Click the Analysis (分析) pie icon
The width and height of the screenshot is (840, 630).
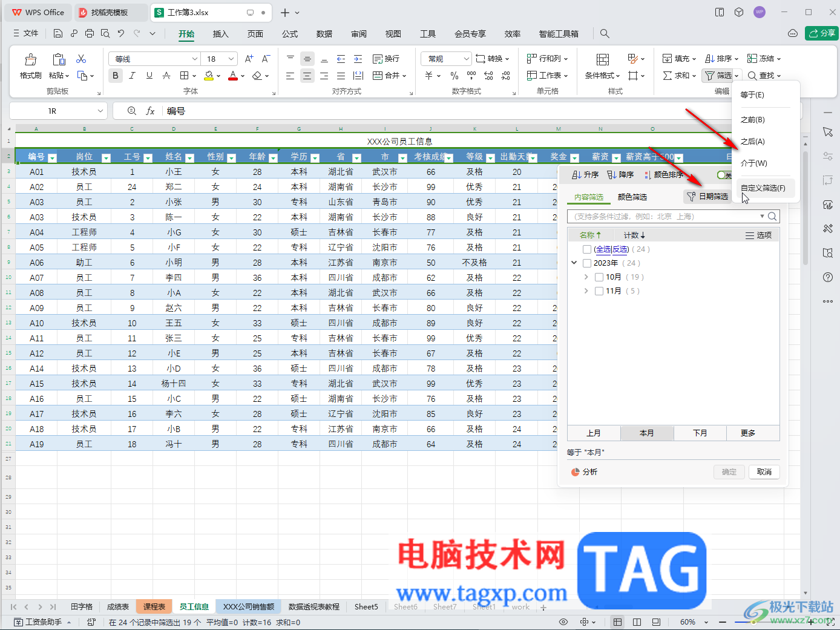[575, 472]
